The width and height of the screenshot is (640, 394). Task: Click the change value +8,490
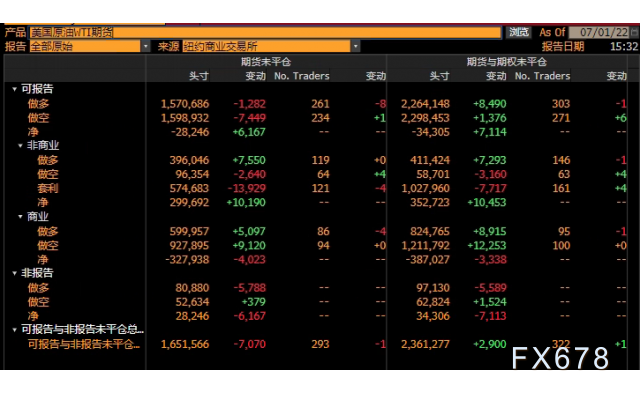click(x=489, y=104)
